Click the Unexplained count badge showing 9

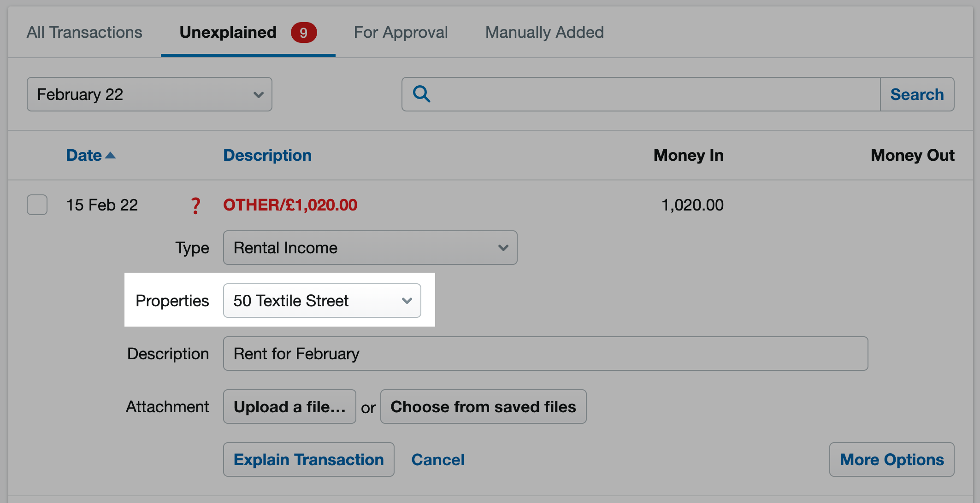(304, 32)
